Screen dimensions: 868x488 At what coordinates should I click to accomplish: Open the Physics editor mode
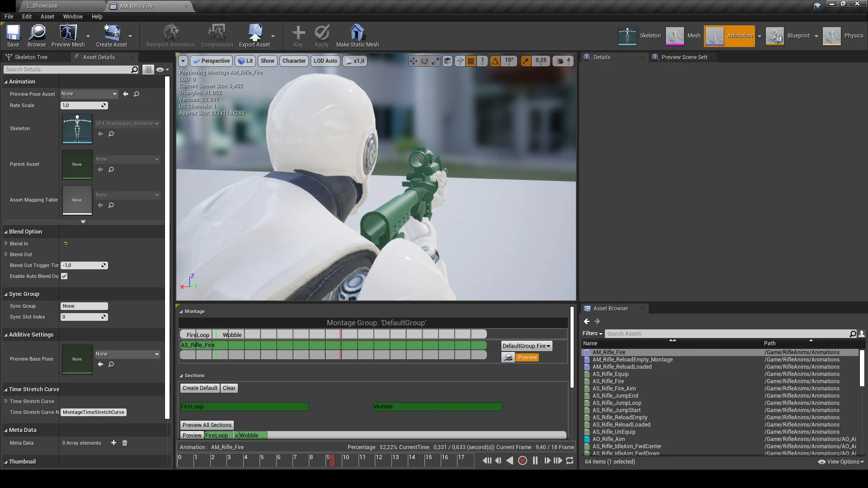point(844,36)
